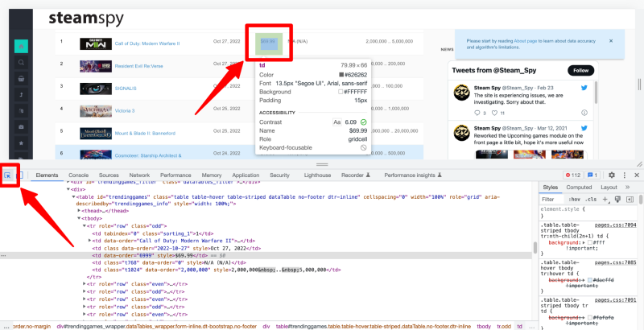Click the #daeffd background color swatch
Screen dimensions: 644x330
pos(590,279)
